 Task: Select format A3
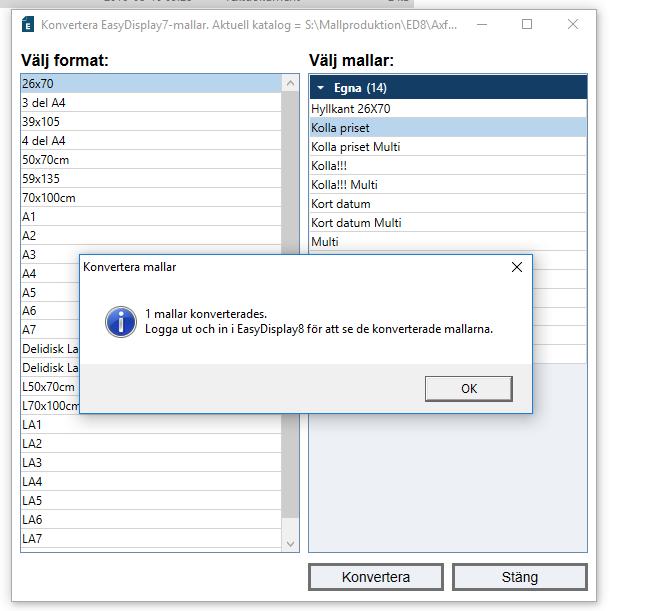[50, 254]
